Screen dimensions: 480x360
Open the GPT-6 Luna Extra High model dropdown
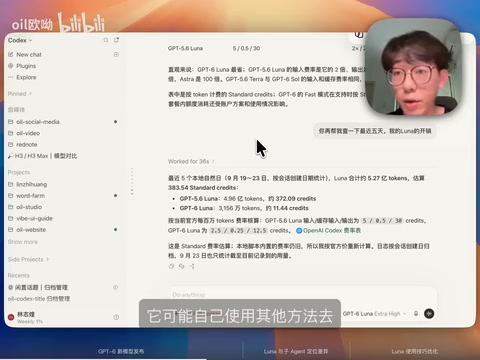(374, 314)
